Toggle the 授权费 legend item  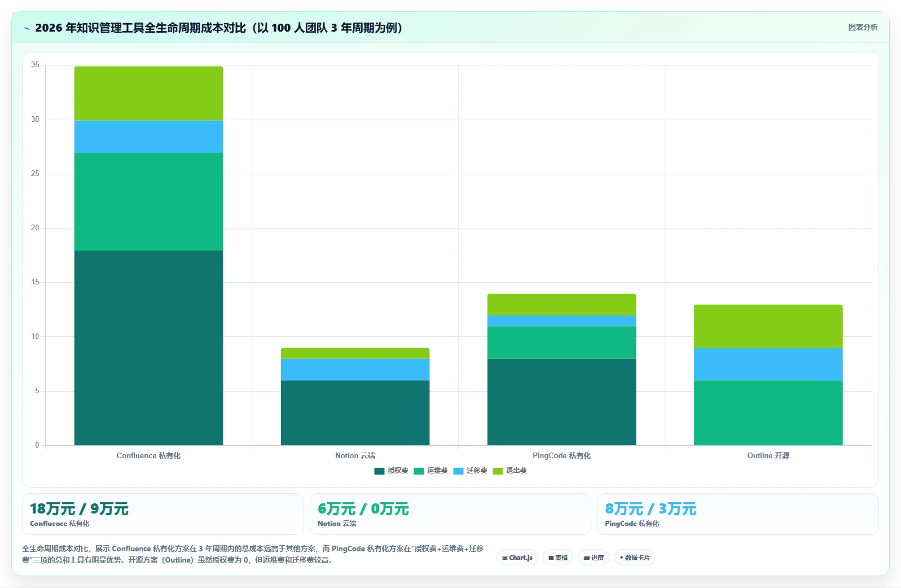tap(391, 471)
